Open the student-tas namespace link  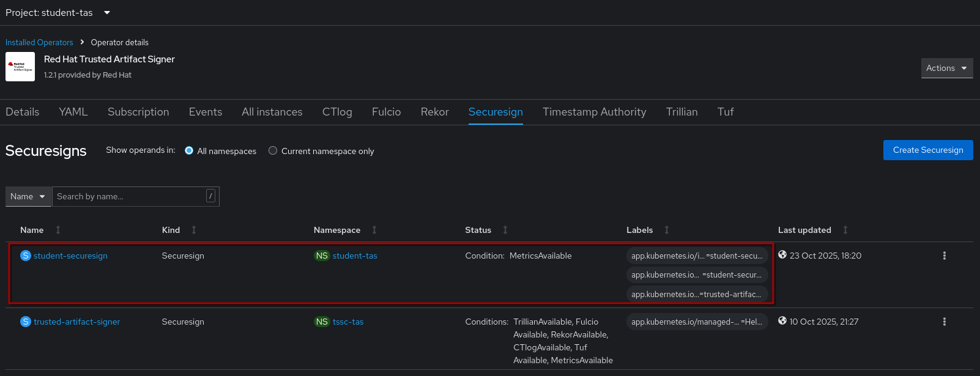click(355, 256)
